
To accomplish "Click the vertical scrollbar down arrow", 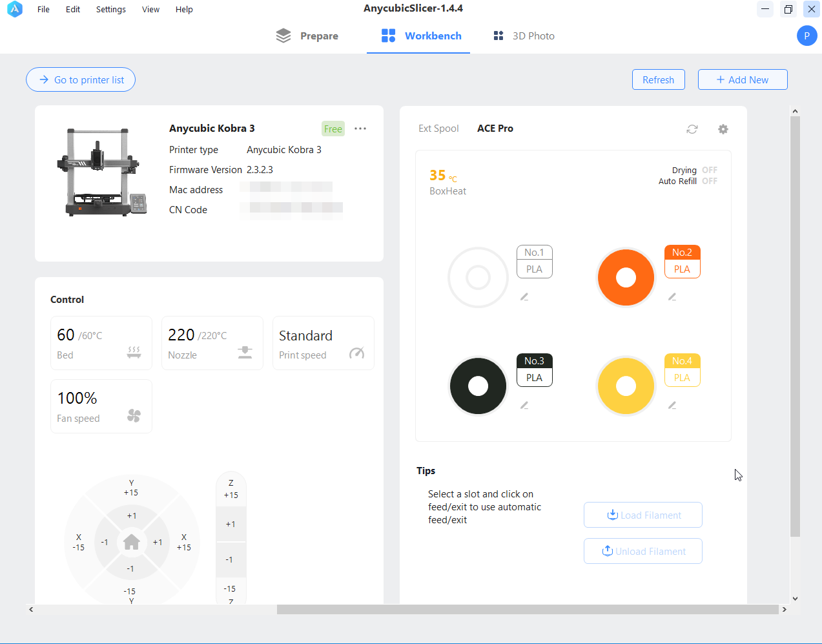I will pyautogui.click(x=795, y=598).
